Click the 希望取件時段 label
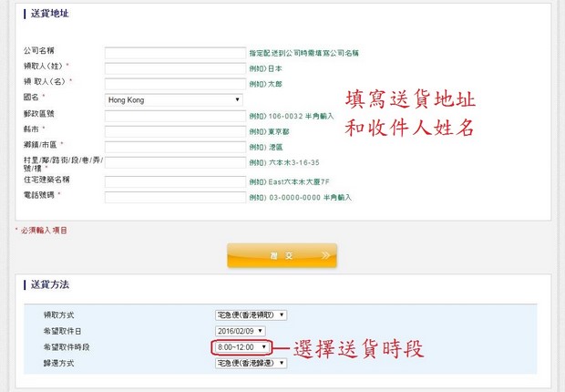Image resolution: width=565 pixels, height=392 pixels. pos(67,347)
